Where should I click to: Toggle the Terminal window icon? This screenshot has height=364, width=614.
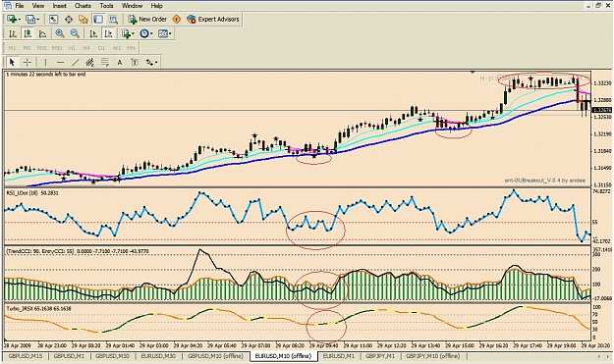tap(98, 20)
